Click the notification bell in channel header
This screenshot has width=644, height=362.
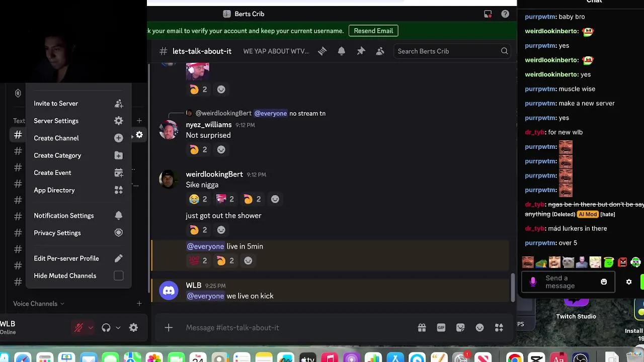tap(342, 51)
